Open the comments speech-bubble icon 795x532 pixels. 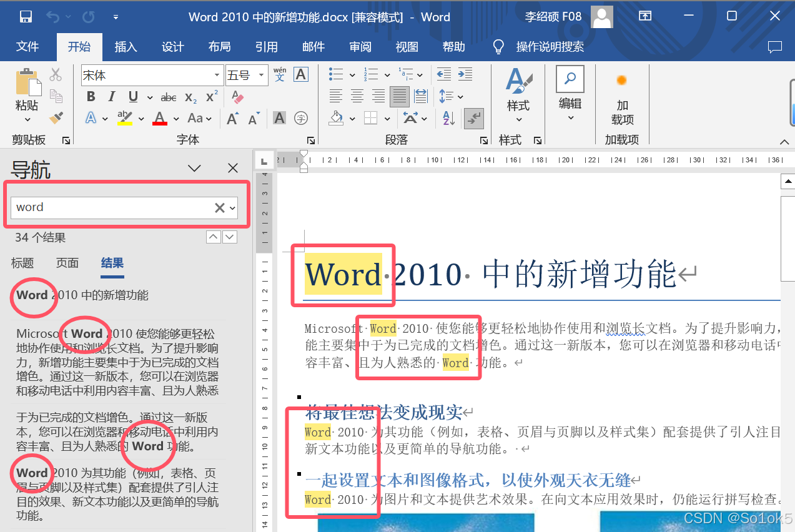(774, 47)
